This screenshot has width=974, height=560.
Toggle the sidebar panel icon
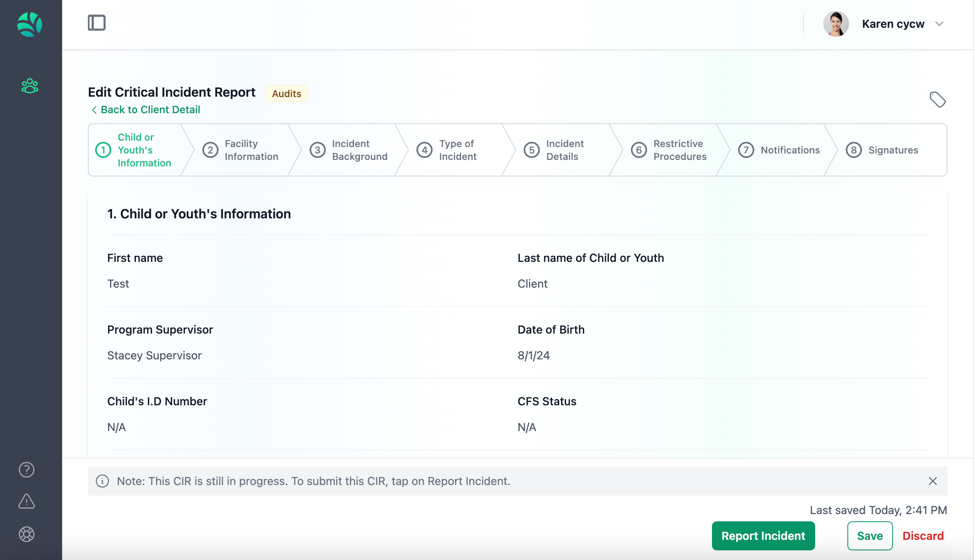click(x=97, y=23)
